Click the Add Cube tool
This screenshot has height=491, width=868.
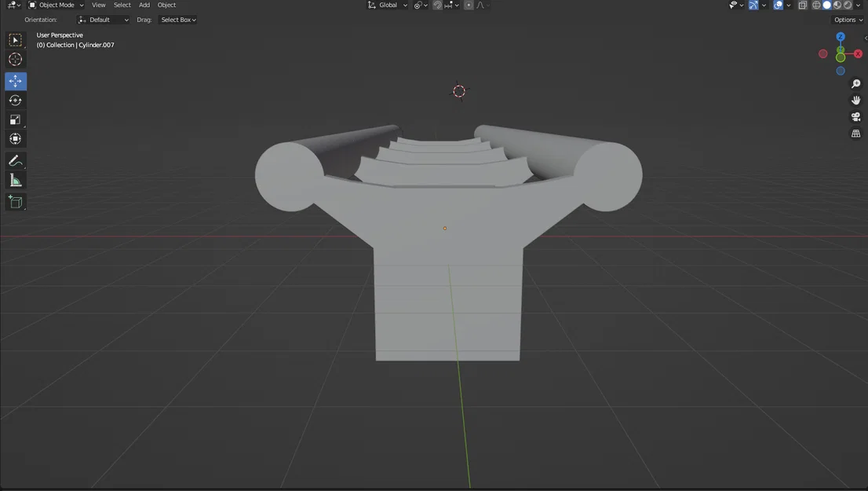click(x=15, y=202)
